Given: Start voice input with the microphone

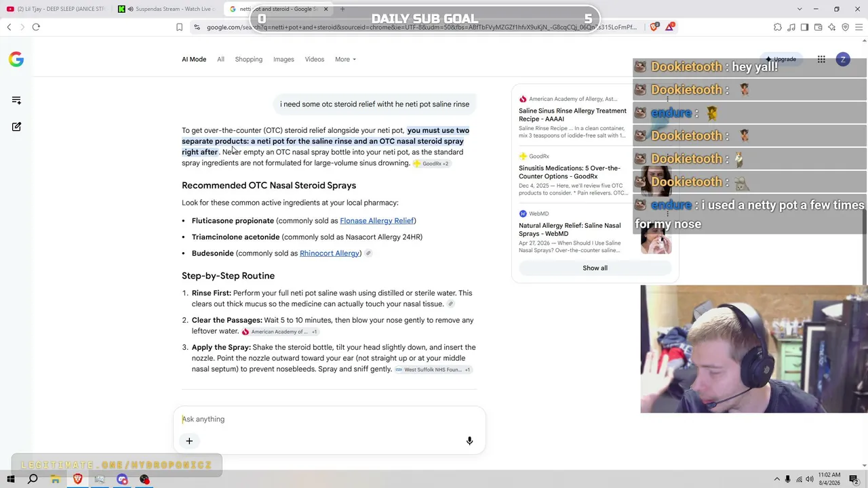Looking at the screenshot, I should click(x=469, y=441).
